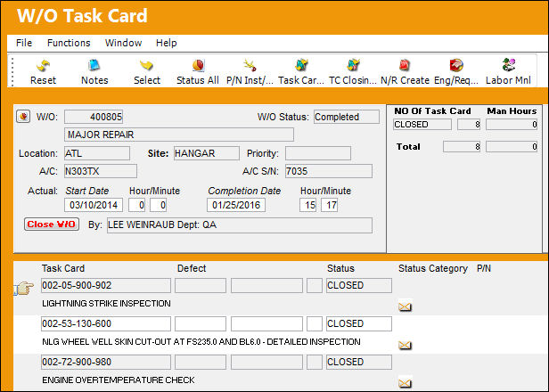Open the Labor Mnl toolbar icon

click(x=508, y=66)
